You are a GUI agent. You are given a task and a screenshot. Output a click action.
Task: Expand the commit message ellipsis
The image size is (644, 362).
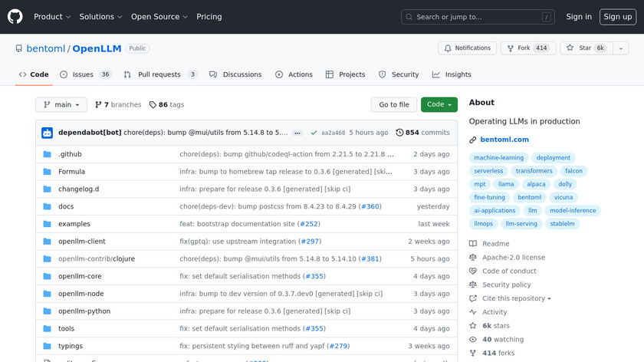(x=297, y=133)
